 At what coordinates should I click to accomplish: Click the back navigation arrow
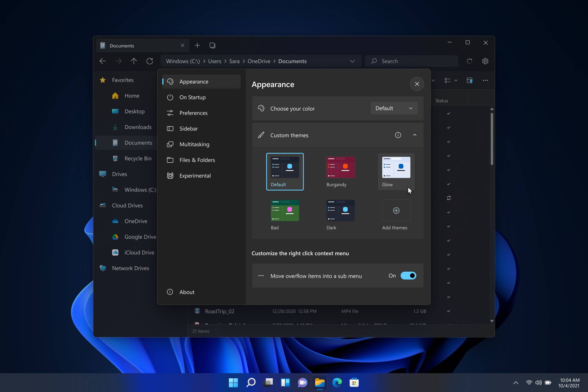102,61
